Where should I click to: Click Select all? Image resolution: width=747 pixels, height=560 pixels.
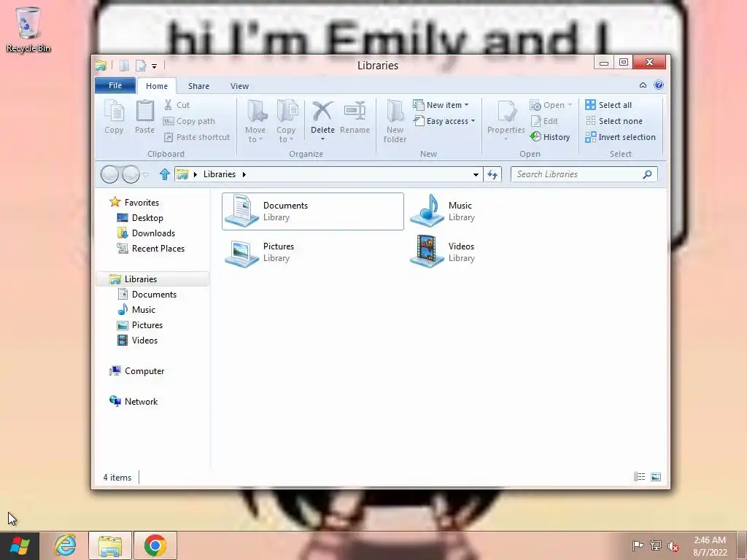(608, 105)
